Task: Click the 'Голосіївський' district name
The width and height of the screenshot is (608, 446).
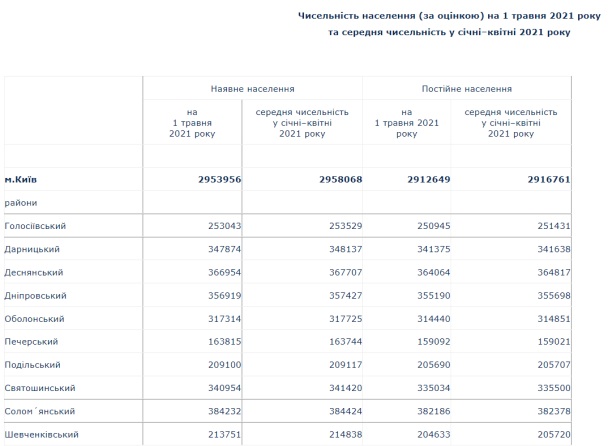Action: (35, 226)
